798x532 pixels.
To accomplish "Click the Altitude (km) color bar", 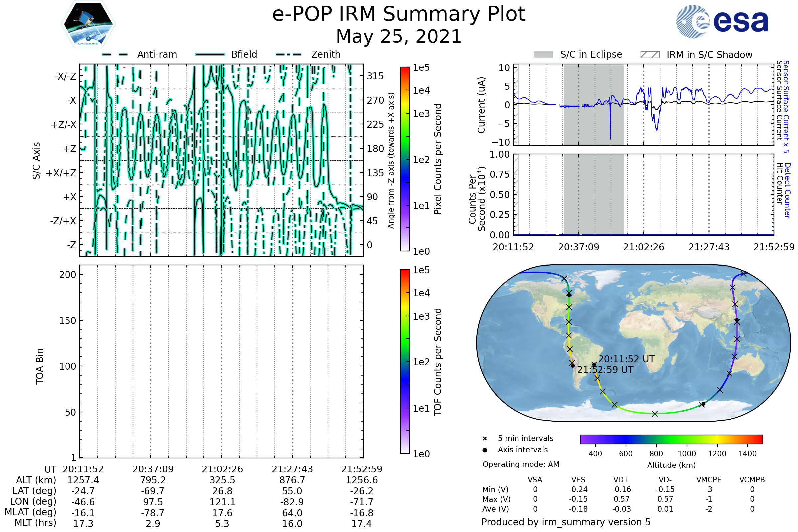I will coord(671,439).
